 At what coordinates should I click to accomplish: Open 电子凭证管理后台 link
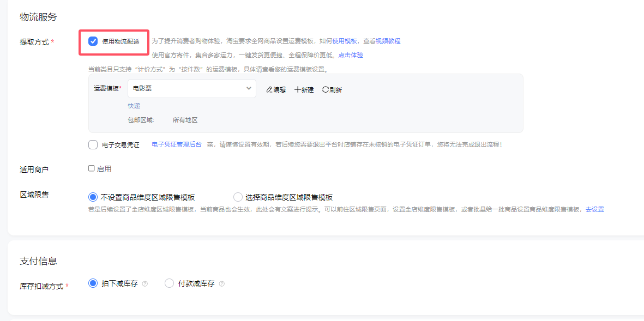coord(177,145)
